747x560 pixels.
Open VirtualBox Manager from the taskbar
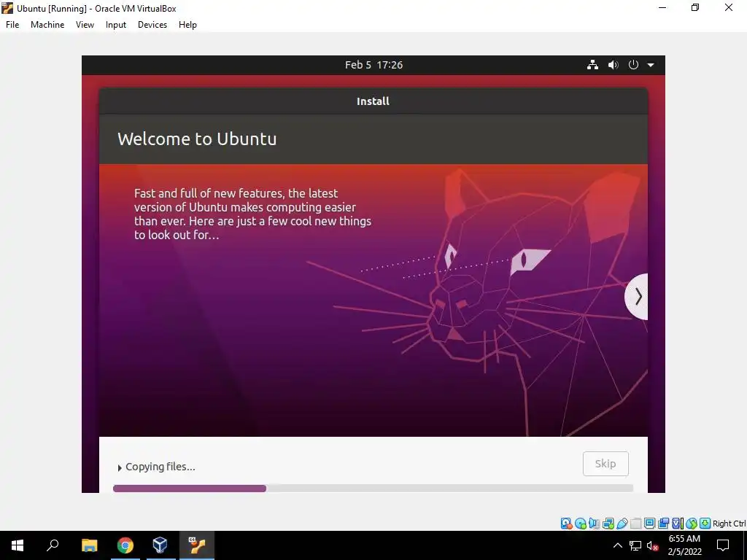point(160,545)
